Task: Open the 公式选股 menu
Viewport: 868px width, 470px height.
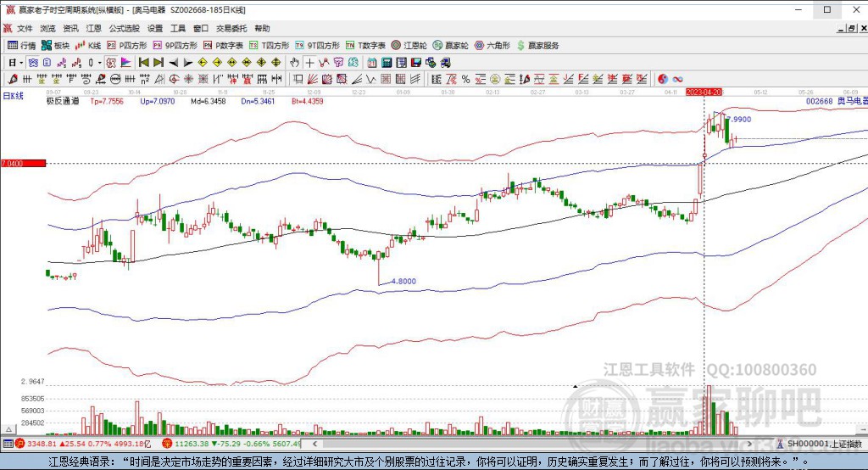Action: [x=124, y=28]
